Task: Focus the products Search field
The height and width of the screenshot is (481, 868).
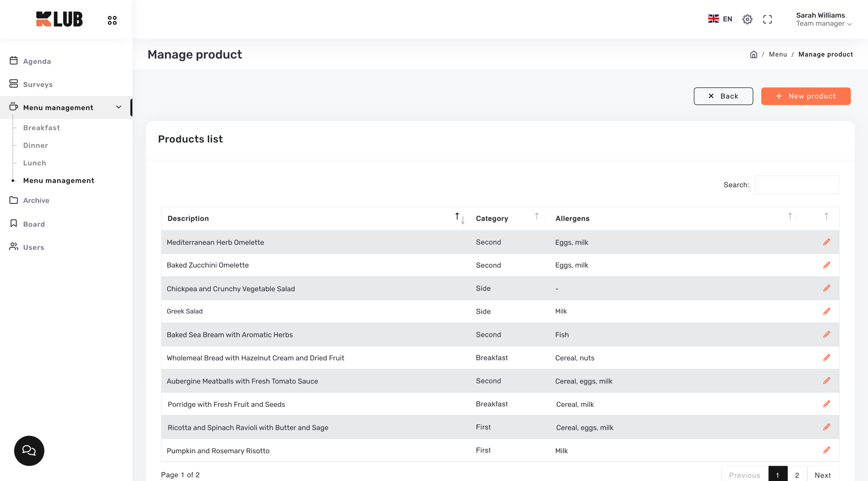Action: tap(796, 185)
